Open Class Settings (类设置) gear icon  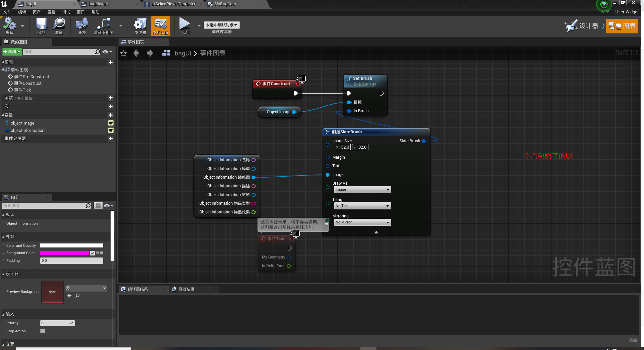click(x=140, y=24)
